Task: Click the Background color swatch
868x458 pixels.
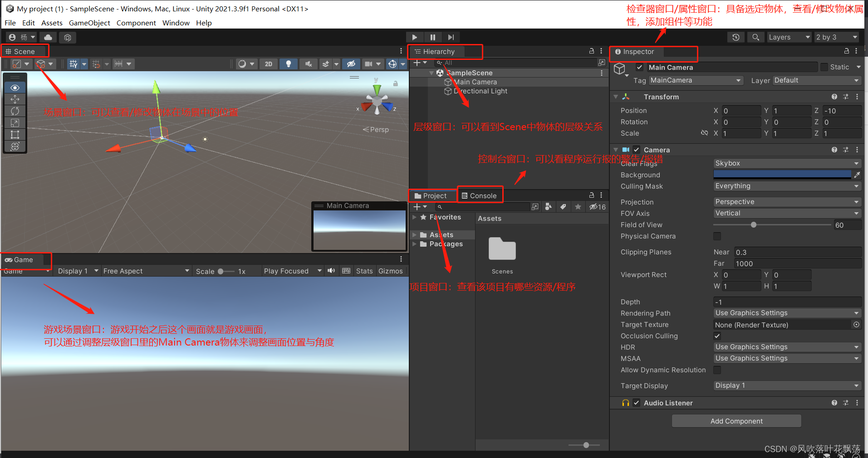Action: (x=782, y=175)
